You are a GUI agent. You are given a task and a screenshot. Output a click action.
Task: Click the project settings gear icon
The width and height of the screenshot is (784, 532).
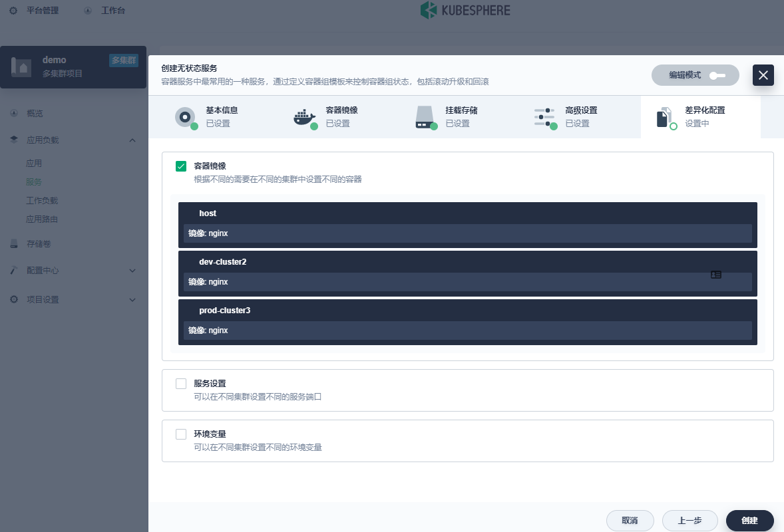pyautogui.click(x=14, y=299)
